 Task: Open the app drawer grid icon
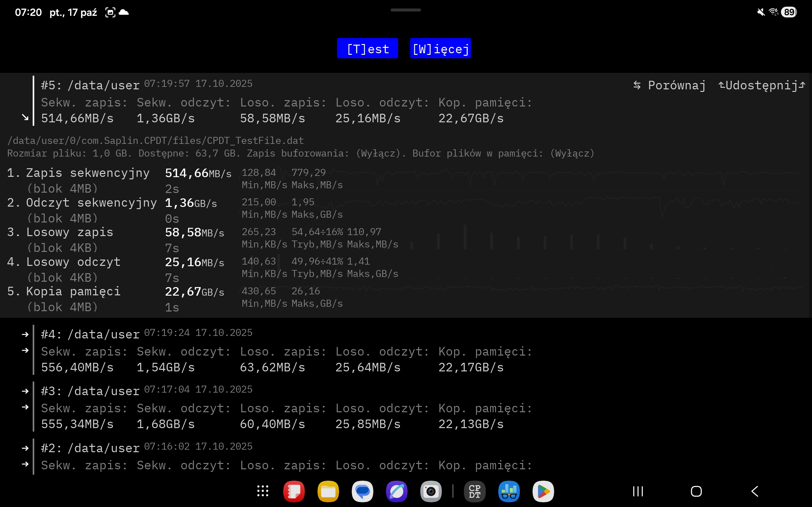point(263,491)
